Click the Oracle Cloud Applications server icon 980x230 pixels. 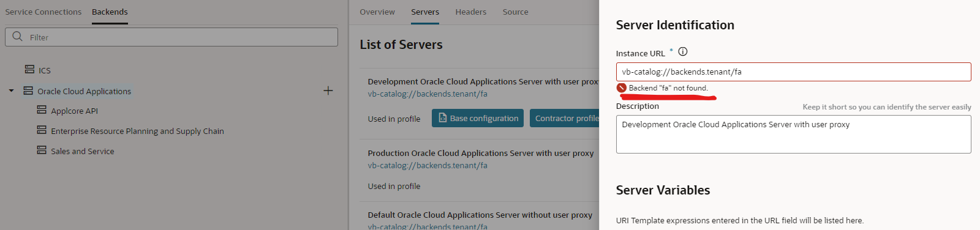click(28, 91)
